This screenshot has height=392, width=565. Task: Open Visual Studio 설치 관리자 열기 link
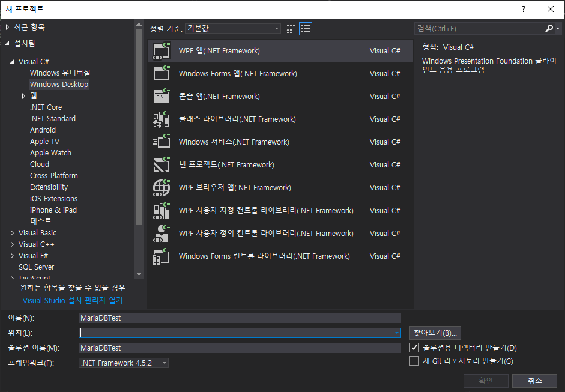pyautogui.click(x=73, y=301)
